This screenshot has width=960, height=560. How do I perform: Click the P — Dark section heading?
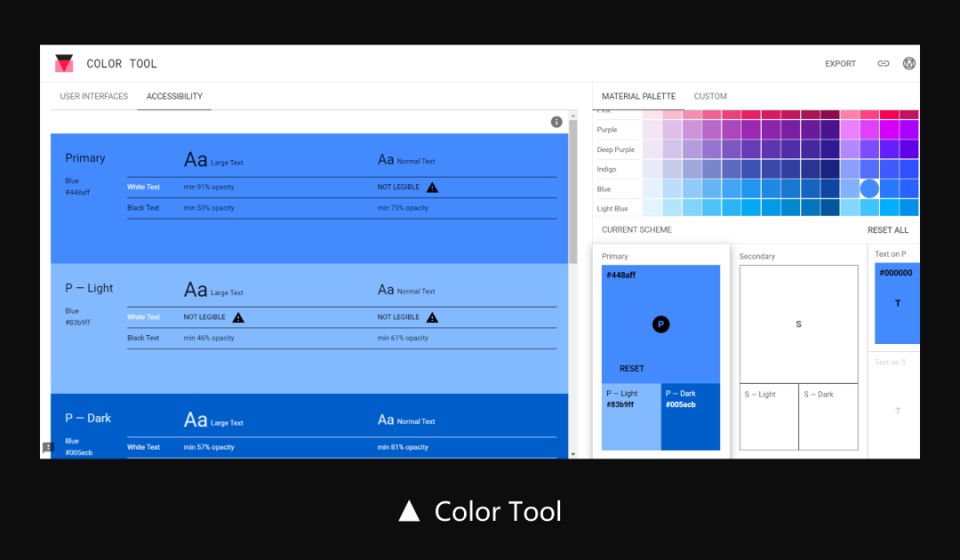click(x=88, y=418)
